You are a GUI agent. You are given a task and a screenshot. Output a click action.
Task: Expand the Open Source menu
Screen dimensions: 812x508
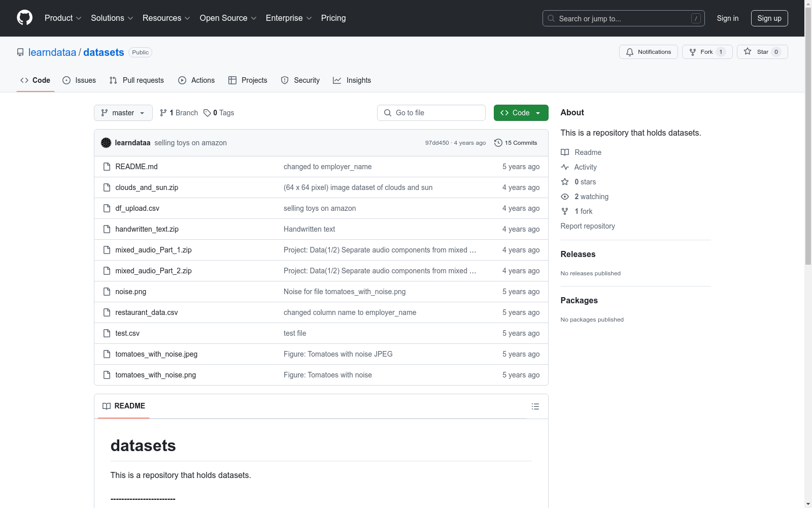[x=228, y=18]
